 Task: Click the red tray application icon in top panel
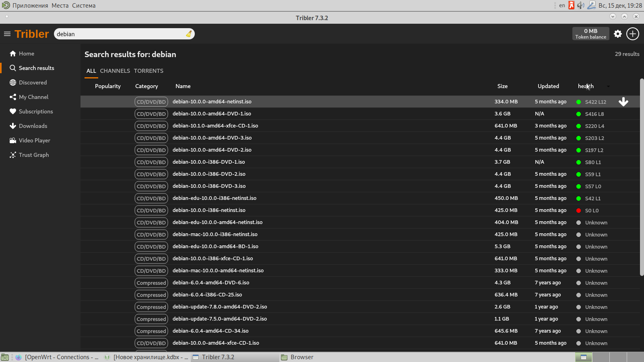pos(571,5)
